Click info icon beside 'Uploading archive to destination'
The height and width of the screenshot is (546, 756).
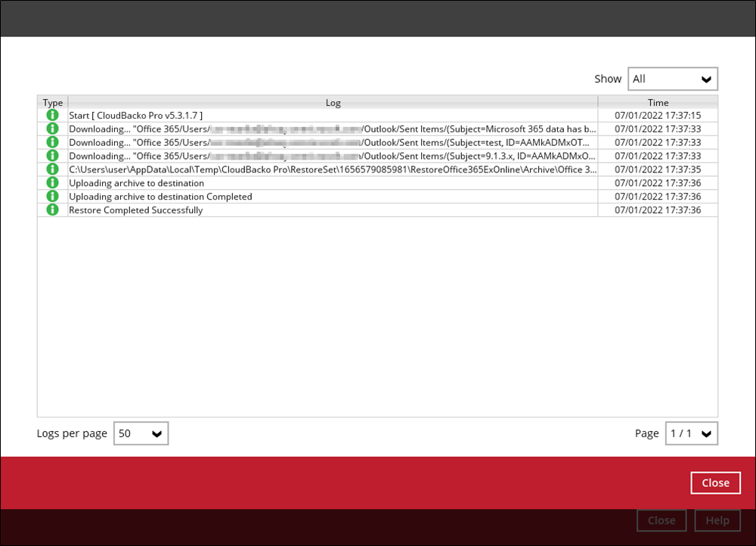pos(52,183)
